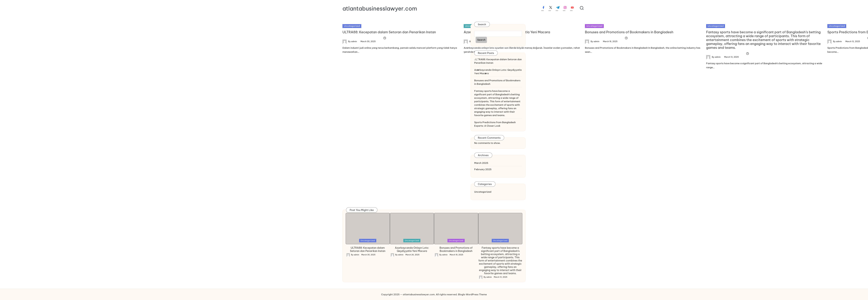Open Sports Predictions from Bangladesh Experts recent post

(x=495, y=124)
